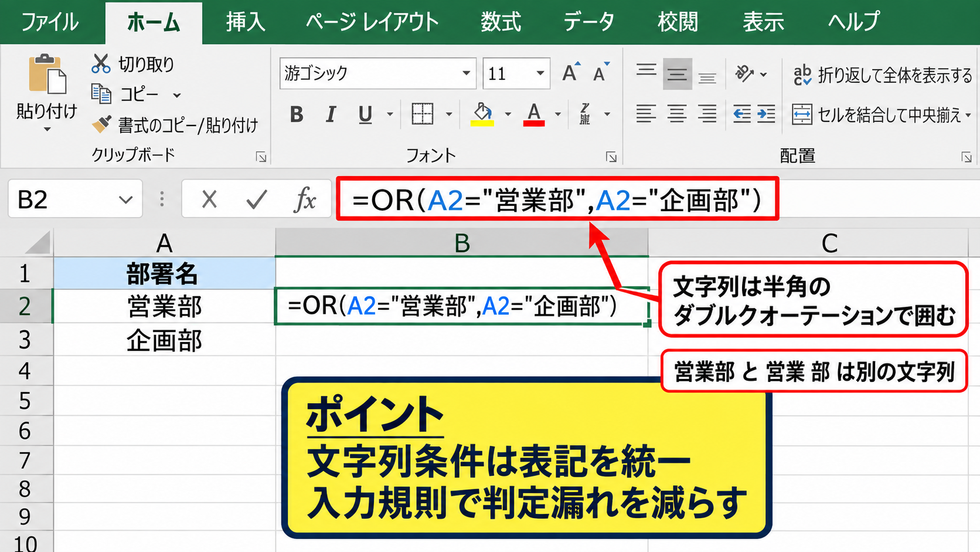Select cell A3 containing 企画部

click(164, 340)
